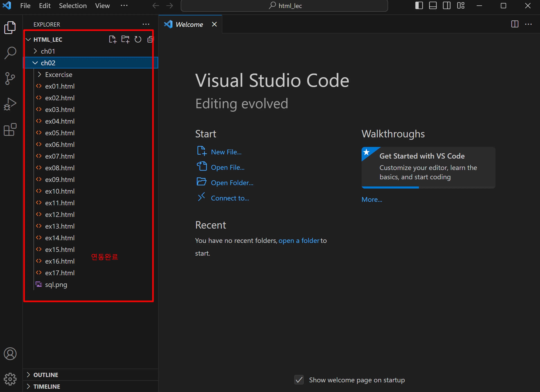This screenshot has height=392, width=540.
Task: Go forward with the right arrow
Action: 170,6
